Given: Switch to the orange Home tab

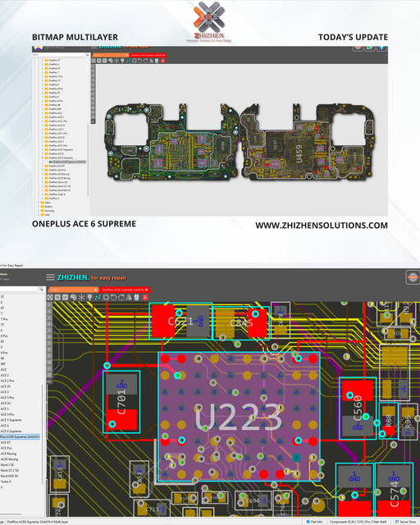Looking at the screenshot, I should tap(71, 290).
